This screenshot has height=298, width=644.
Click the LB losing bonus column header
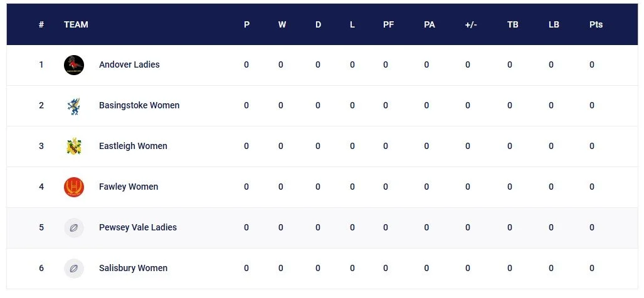pyautogui.click(x=554, y=24)
